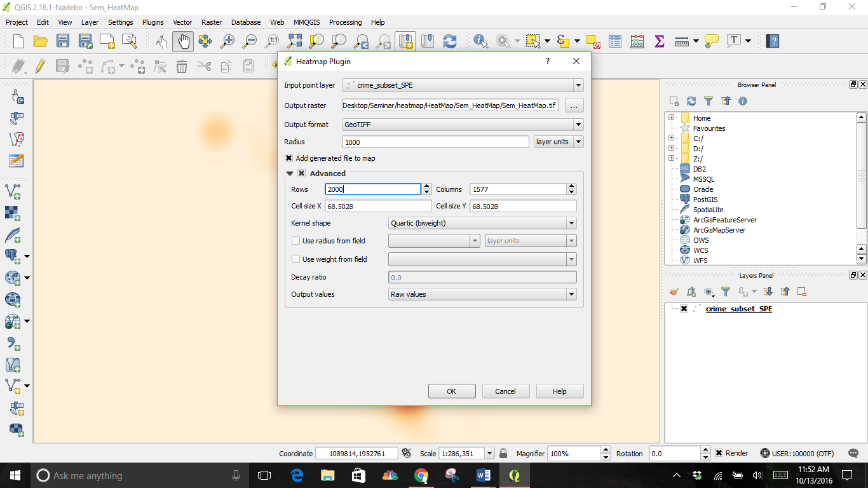Toggle Add generated file to map
This screenshot has width=868, height=488.
(289, 158)
